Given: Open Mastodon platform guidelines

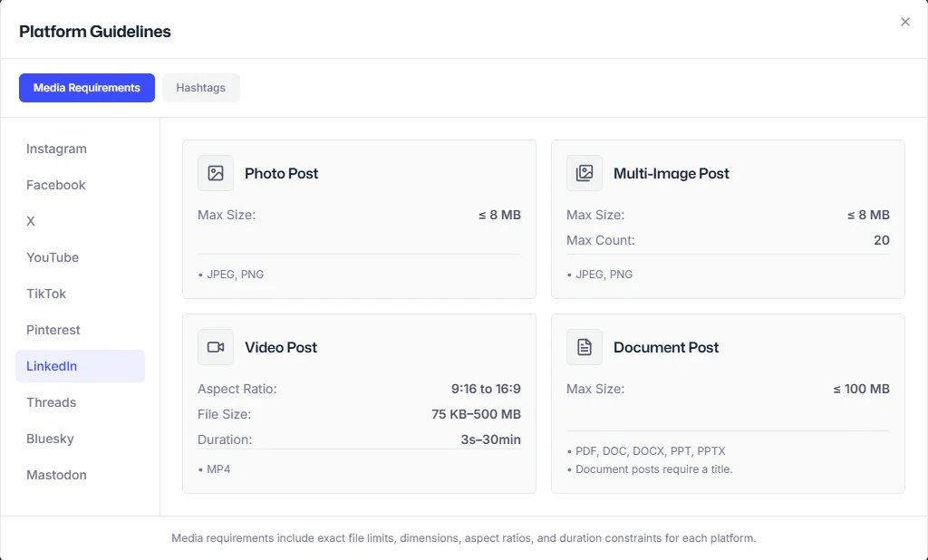Looking at the screenshot, I should coord(81,475).
